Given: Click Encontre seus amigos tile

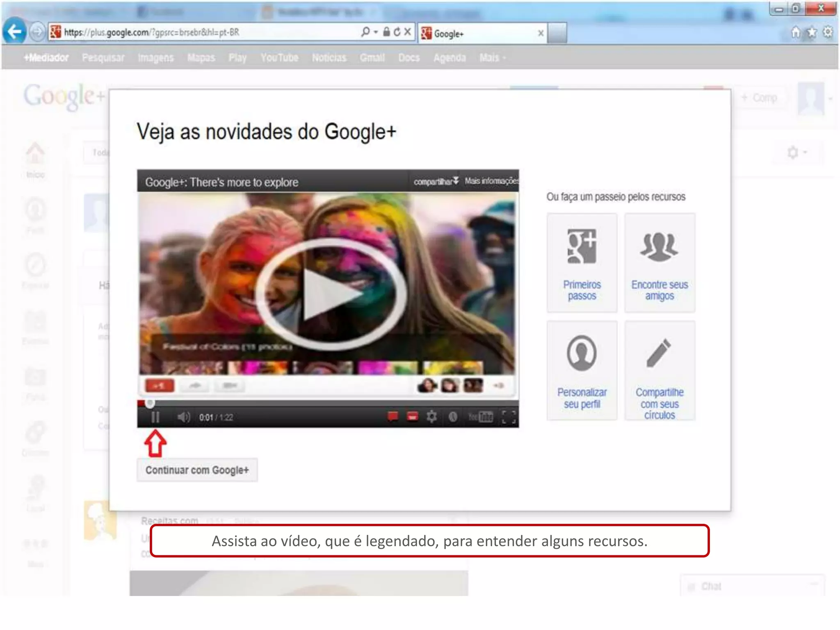Looking at the screenshot, I should (660, 262).
